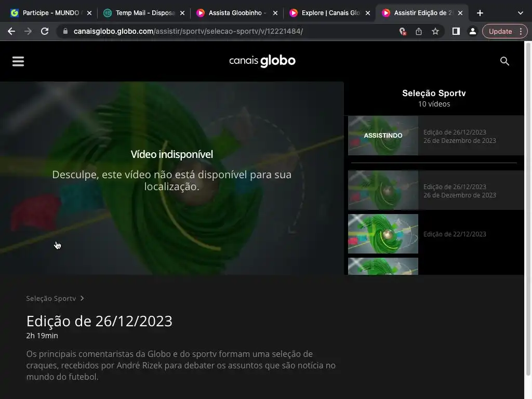Click chevron next to Seleção Sportv breadcrumb
This screenshot has height=399, width=532.
(82, 298)
